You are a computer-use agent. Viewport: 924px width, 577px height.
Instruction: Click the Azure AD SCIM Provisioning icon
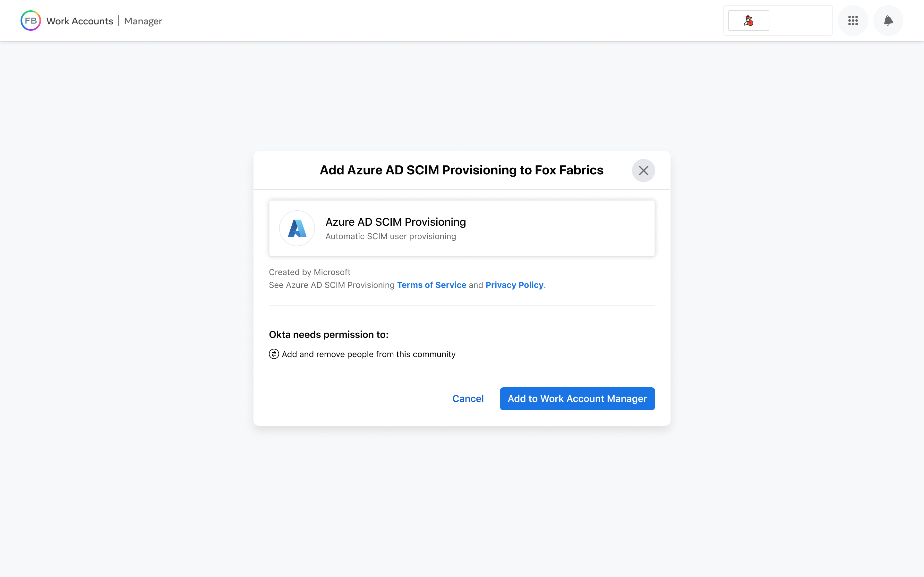pos(297,228)
